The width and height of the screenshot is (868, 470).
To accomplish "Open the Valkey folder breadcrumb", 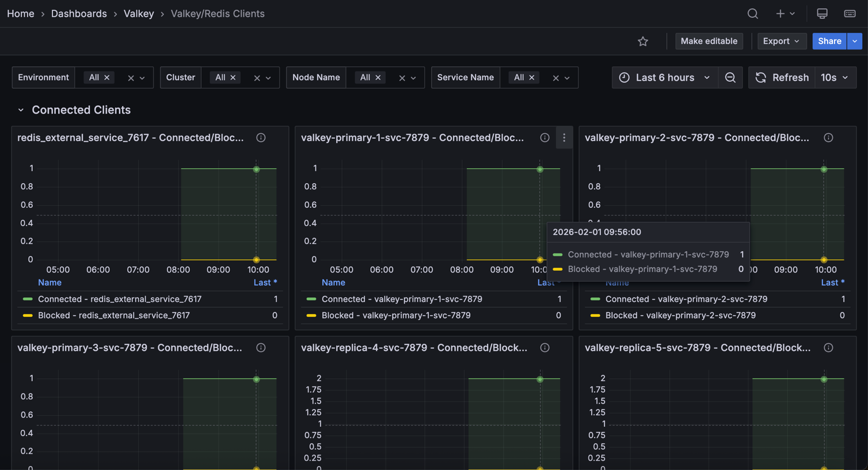I will pos(138,13).
